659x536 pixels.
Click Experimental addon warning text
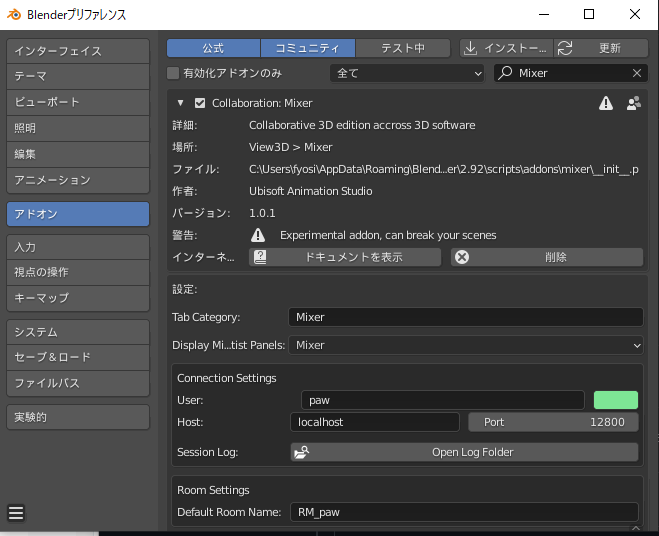388,235
